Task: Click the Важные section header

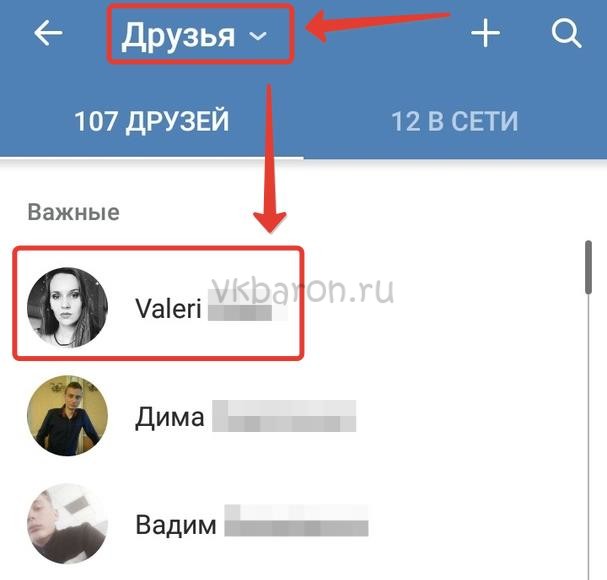Action: (74, 212)
